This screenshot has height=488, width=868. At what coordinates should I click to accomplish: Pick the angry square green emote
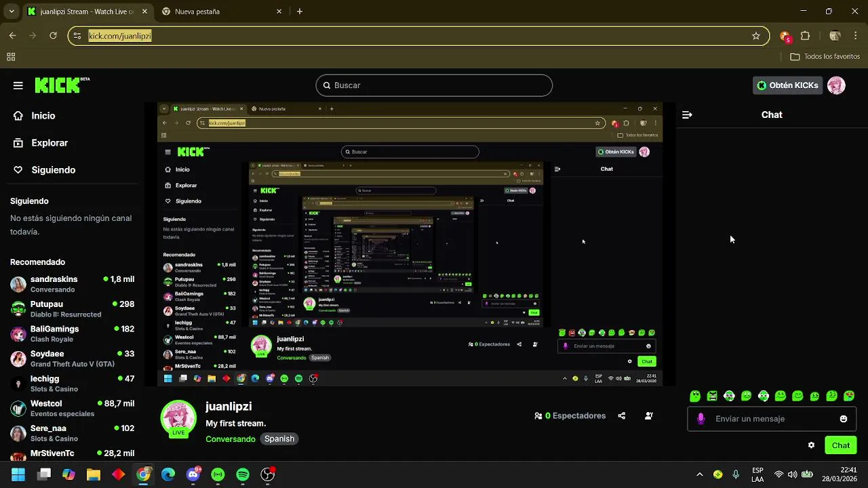tap(712, 396)
